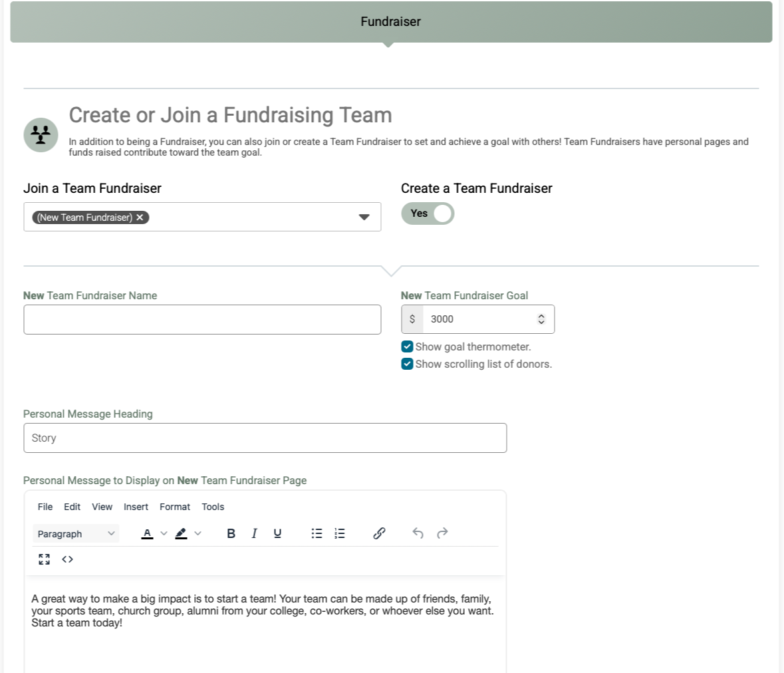Click the insert link icon
The image size is (784, 673).
(x=379, y=533)
